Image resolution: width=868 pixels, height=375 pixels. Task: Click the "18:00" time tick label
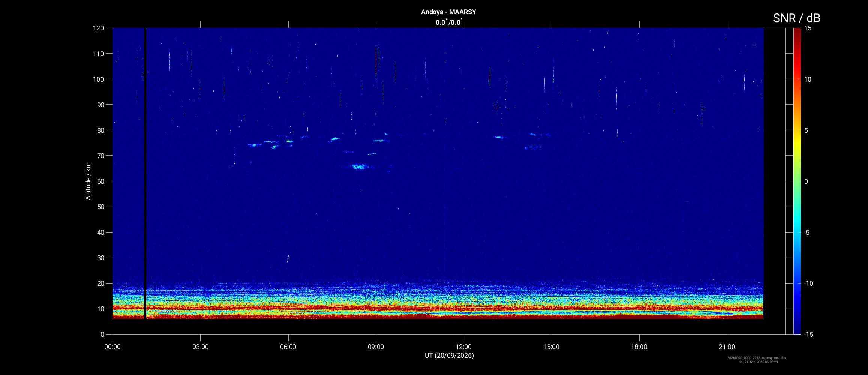coord(639,347)
